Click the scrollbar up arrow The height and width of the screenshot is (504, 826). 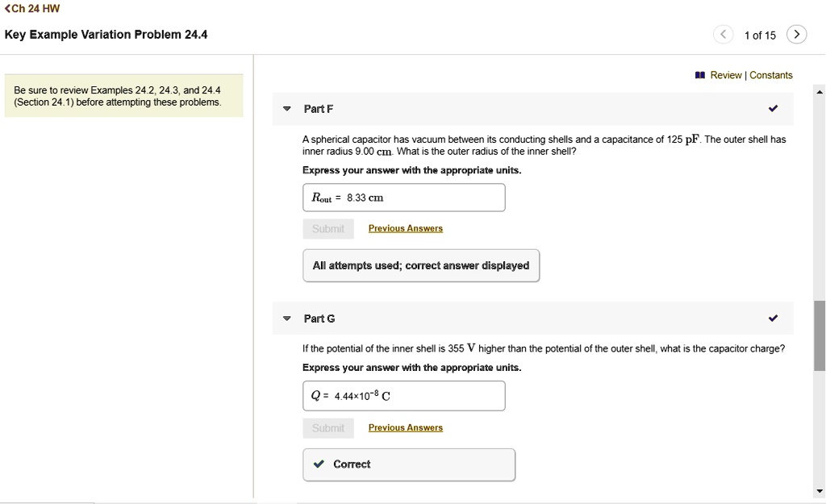819,91
